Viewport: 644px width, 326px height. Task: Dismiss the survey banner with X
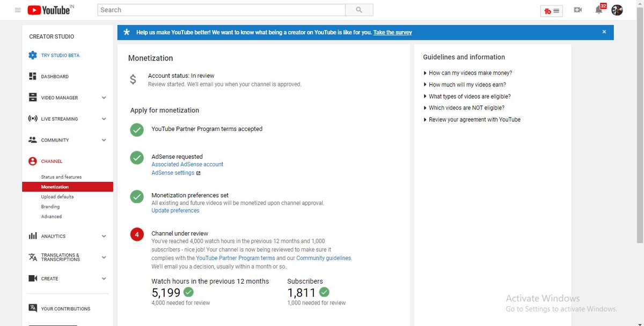[604, 32]
